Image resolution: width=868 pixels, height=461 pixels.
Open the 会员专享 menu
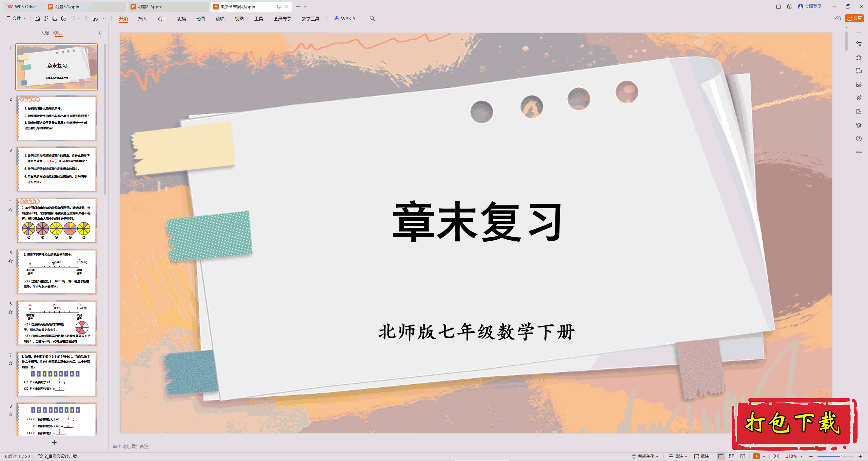click(282, 19)
